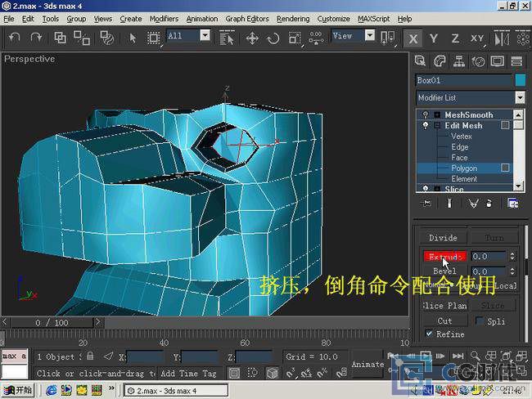Click the Crossing selection icon
532x399 pixels.
[252, 373]
